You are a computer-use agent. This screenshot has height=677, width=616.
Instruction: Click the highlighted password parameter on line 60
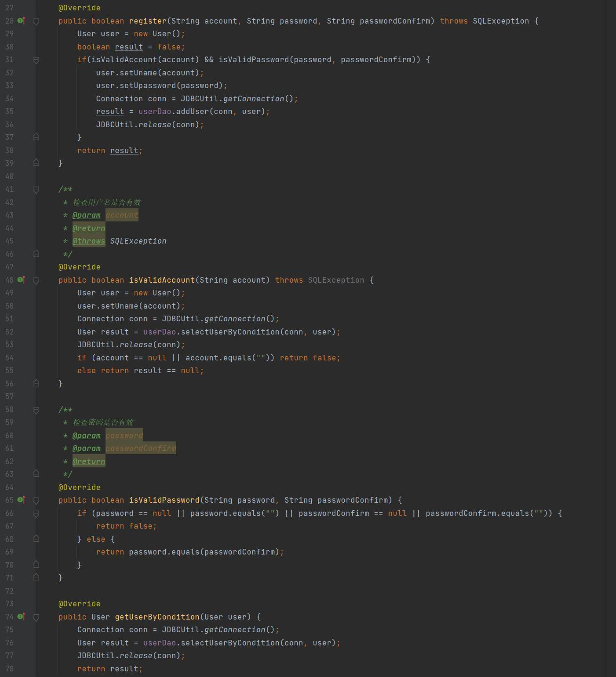pos(124,435)
